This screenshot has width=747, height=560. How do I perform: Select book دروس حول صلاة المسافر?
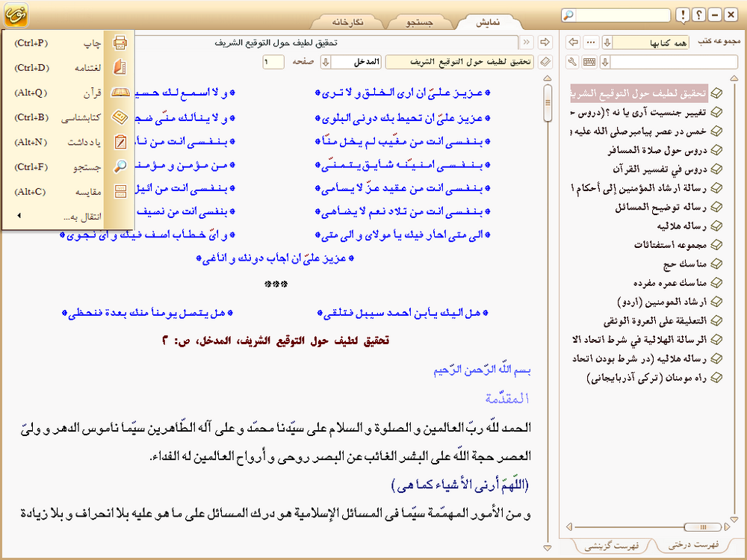[657, 151]
